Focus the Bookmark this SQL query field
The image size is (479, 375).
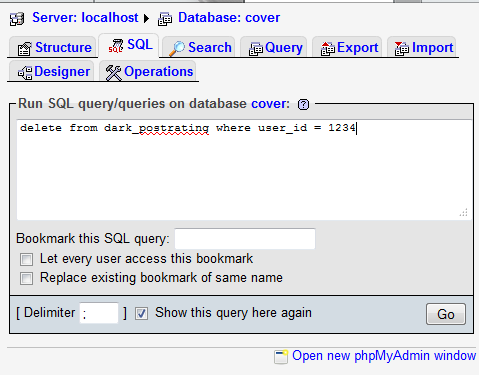pyautogui.click(x=245, y=239)
